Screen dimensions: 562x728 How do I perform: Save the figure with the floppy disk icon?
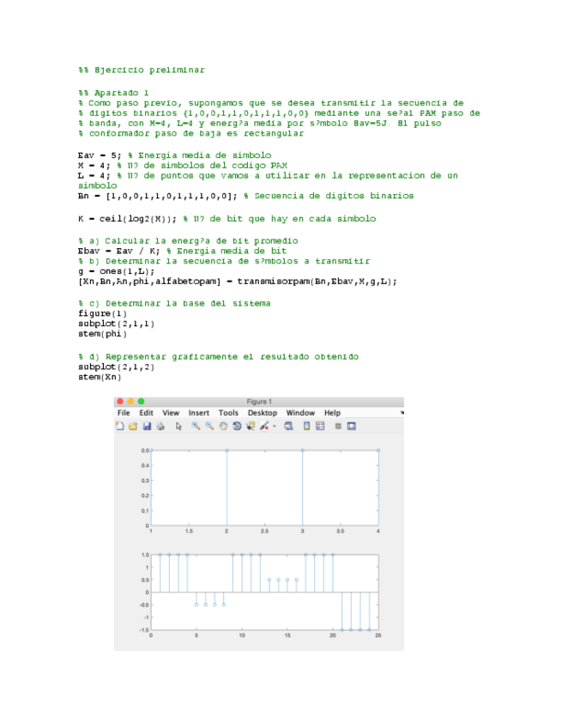coord(147,425)
